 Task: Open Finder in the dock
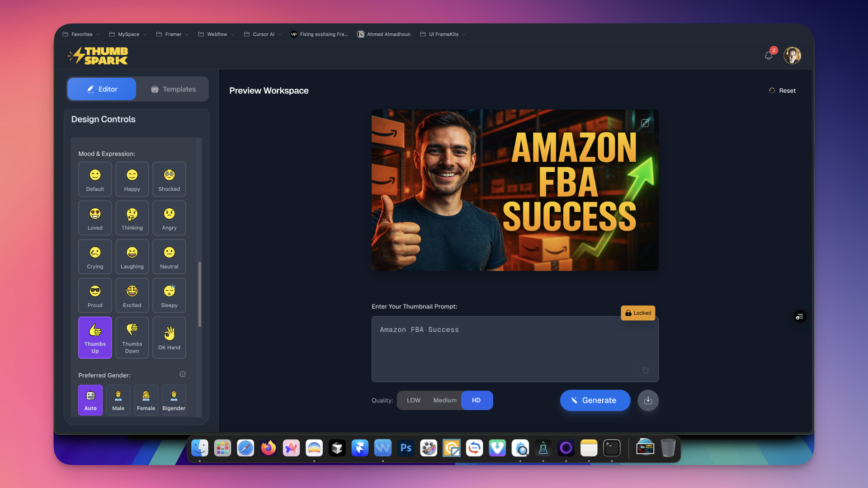(200, 448)
